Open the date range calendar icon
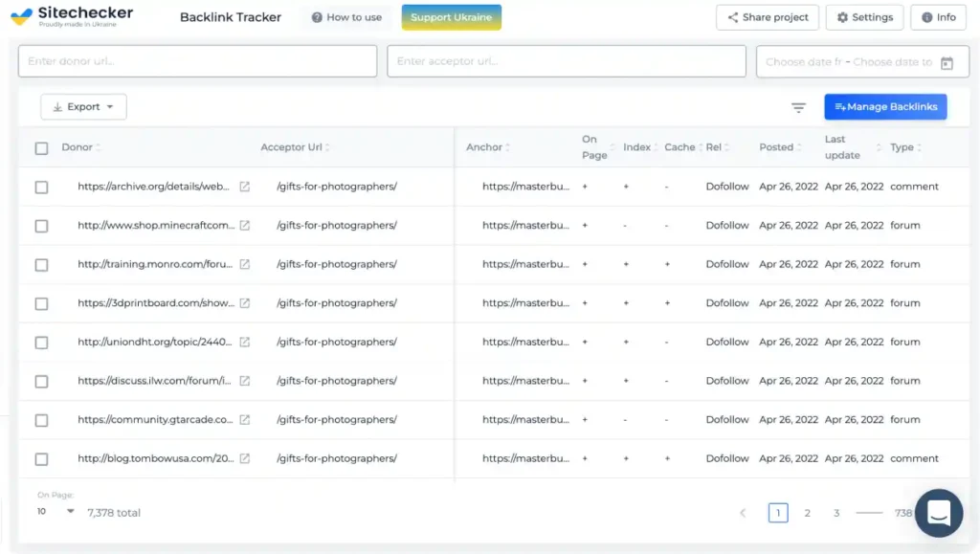The height and width of the screenshot is (554, 980). click(x=947, y=62)
